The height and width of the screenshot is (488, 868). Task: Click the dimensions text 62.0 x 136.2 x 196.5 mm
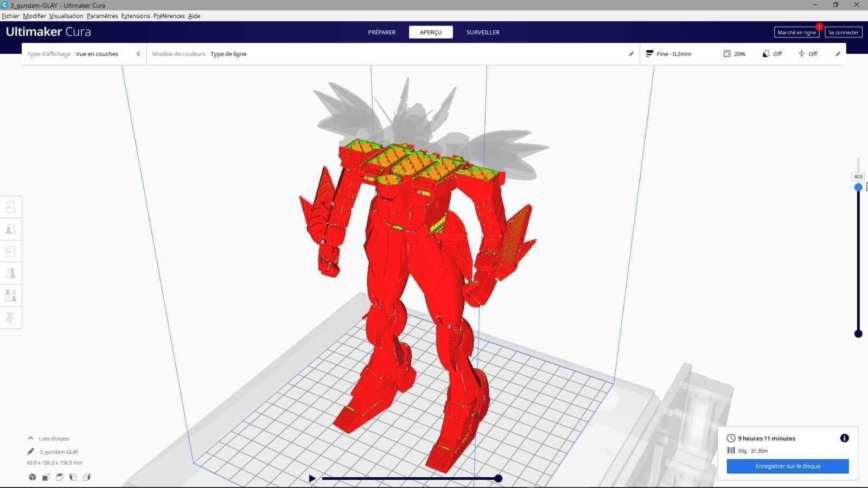[x=55, y=463]
